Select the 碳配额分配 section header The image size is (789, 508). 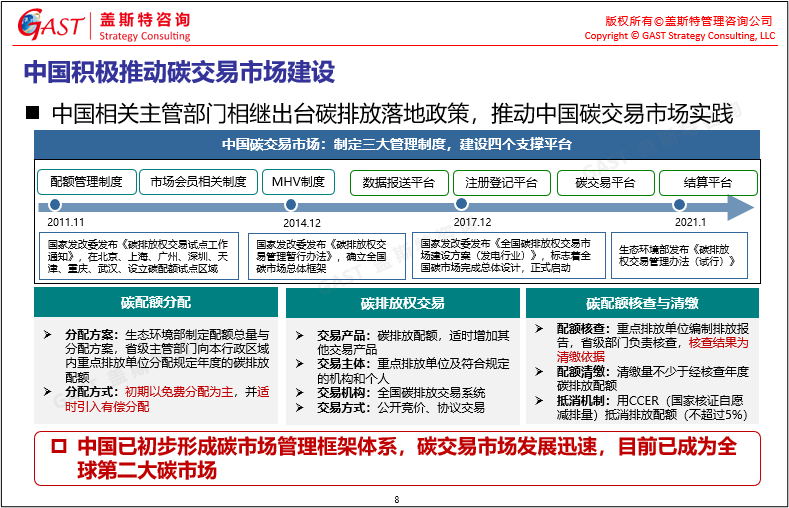pos(156,302)
